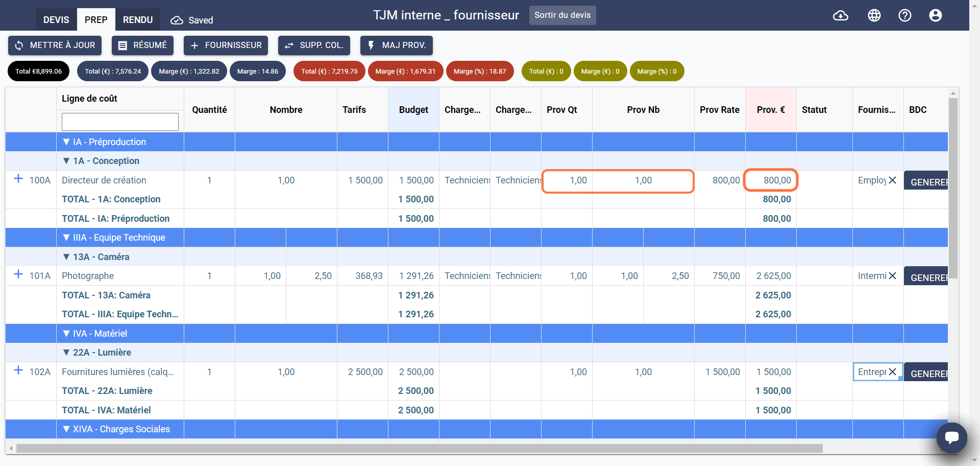Click the vertical scrollbar thumb

(x=953, y=188)
